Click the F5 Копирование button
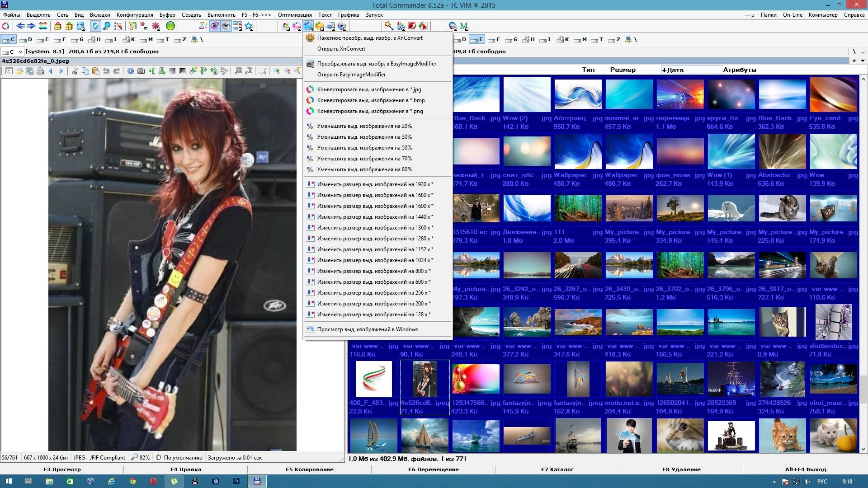The height and width of the screenshot is (488, 868). 309,469
